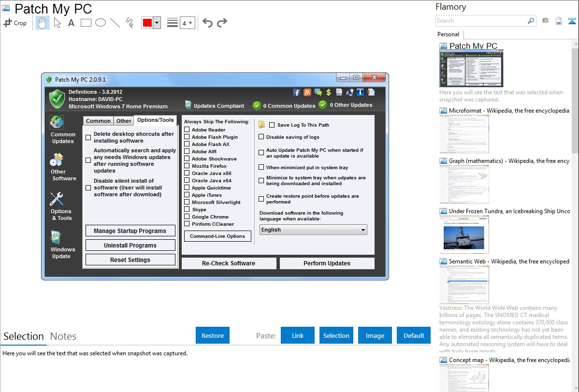Check Save Log To This Path
The image size is (579, 392).
click(272, 125)
